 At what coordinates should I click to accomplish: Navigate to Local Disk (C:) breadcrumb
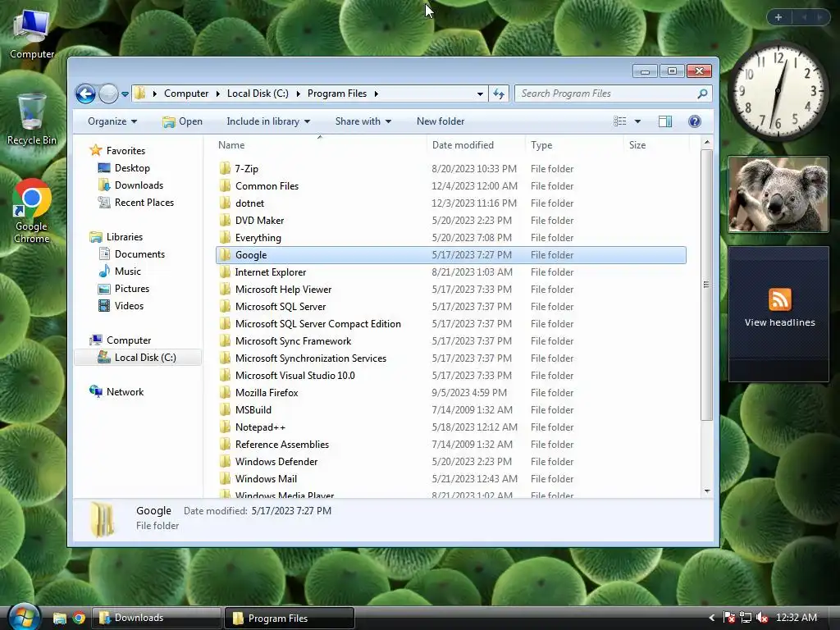[x=258, y=94]
